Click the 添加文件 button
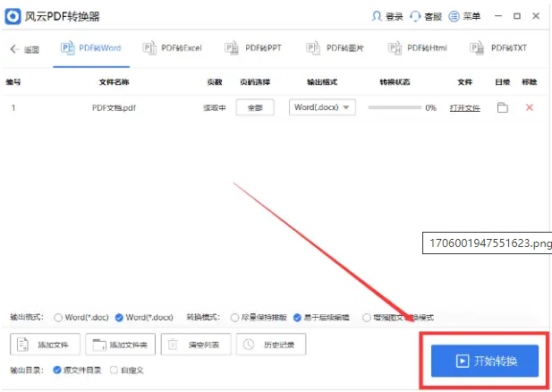 (45, 345)
